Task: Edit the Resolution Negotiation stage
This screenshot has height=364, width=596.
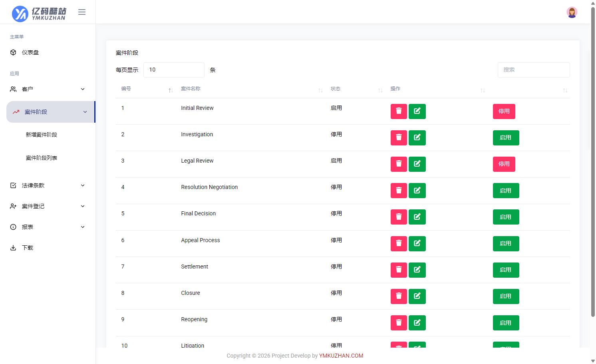Action: (x=417, y=191)
